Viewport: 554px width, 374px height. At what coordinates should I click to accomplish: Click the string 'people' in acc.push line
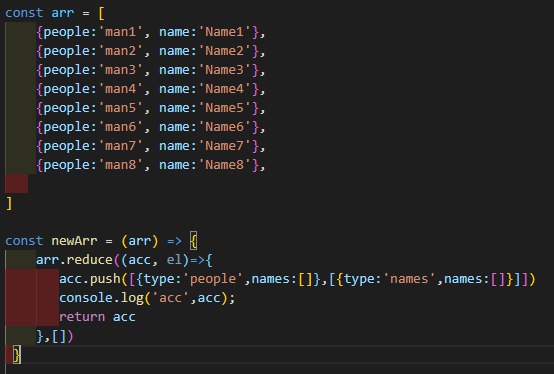[213, 279]
